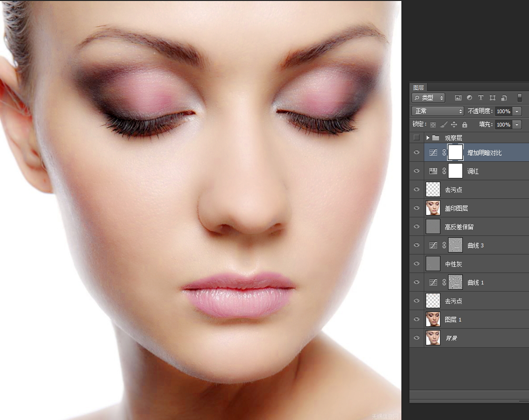Select the white mask of 调红
The height and width of the screenshot is (420, 529).
pos(455,171)
